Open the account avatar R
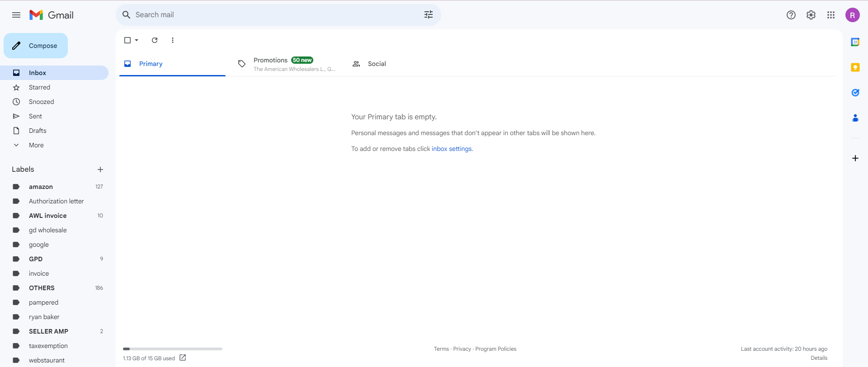This screenshot has height=367, width=868. (x=853, y=15)
